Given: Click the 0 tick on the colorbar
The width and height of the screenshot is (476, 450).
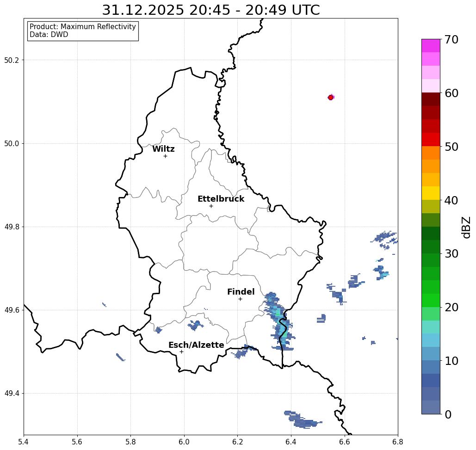Looking at the screenshot, I should pos(448,414).
